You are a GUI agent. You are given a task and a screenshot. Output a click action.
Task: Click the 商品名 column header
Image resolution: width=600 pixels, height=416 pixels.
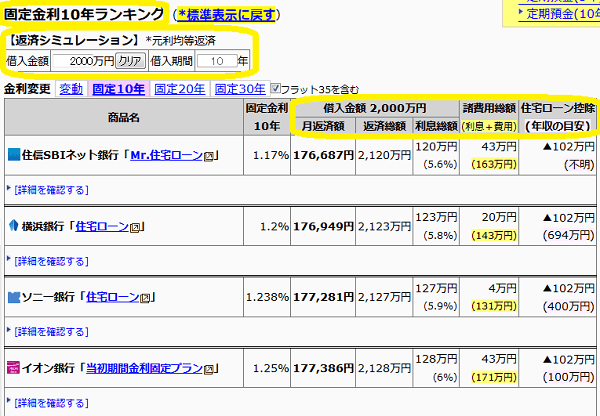click(124, 117)
